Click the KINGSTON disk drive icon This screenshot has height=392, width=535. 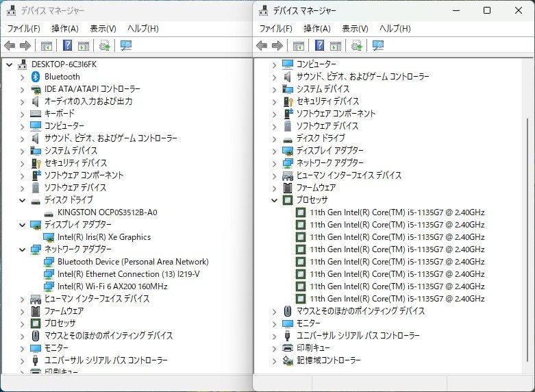pos(49,212)
